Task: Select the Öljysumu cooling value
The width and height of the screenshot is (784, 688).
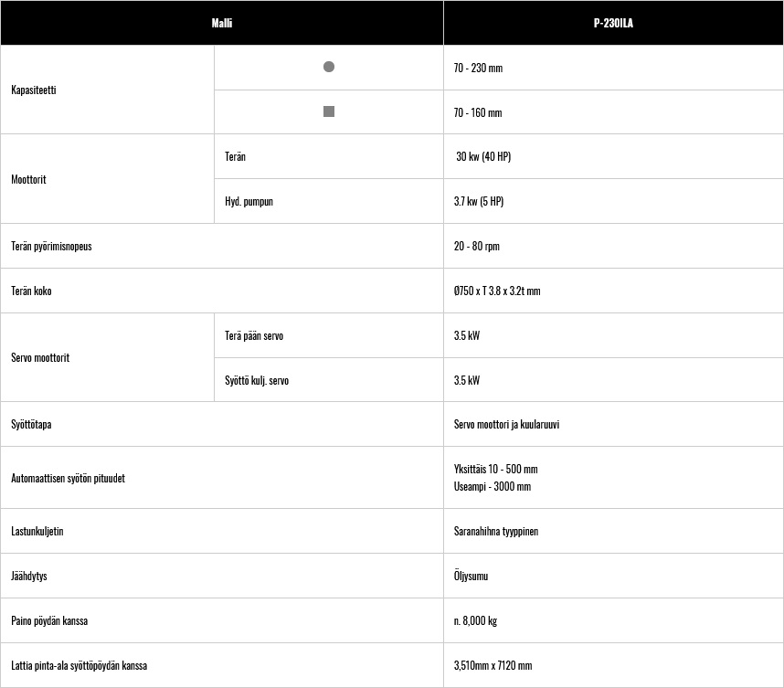Action: 471,576
